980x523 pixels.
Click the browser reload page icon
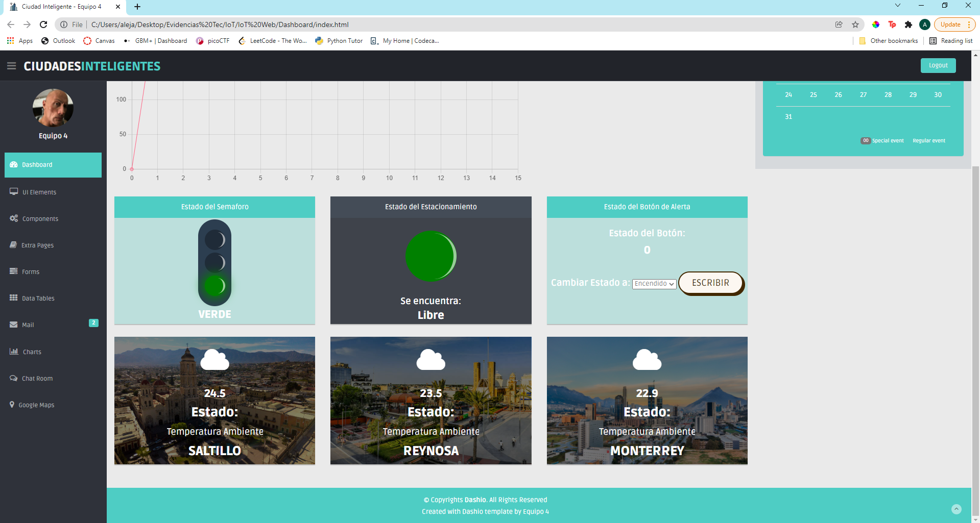coord(43,24)
